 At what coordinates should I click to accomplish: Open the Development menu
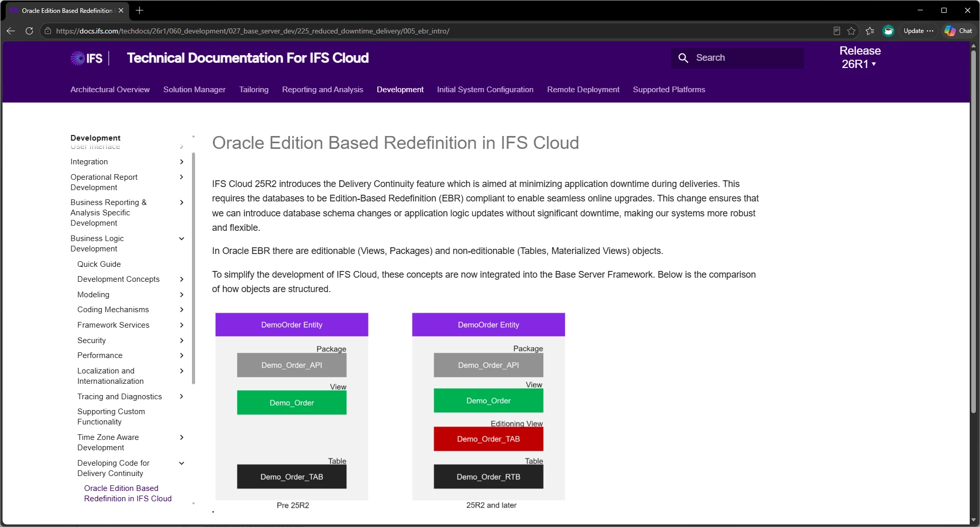pyautogui.click(x=400, y=90)
